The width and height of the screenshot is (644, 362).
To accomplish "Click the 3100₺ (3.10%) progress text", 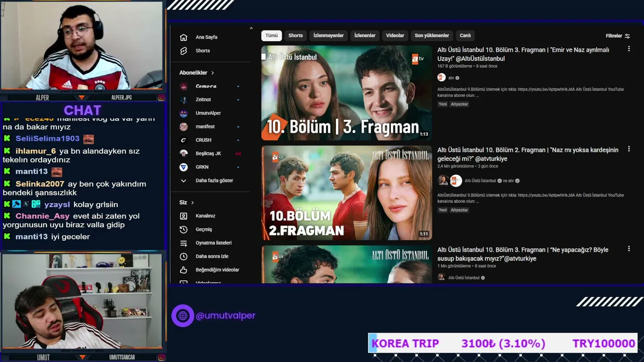I will 503,343.
